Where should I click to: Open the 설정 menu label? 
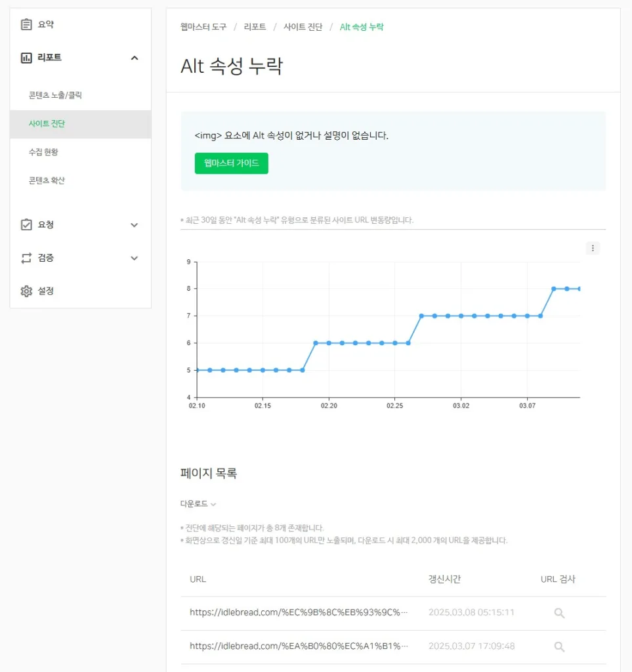[46, 291]
